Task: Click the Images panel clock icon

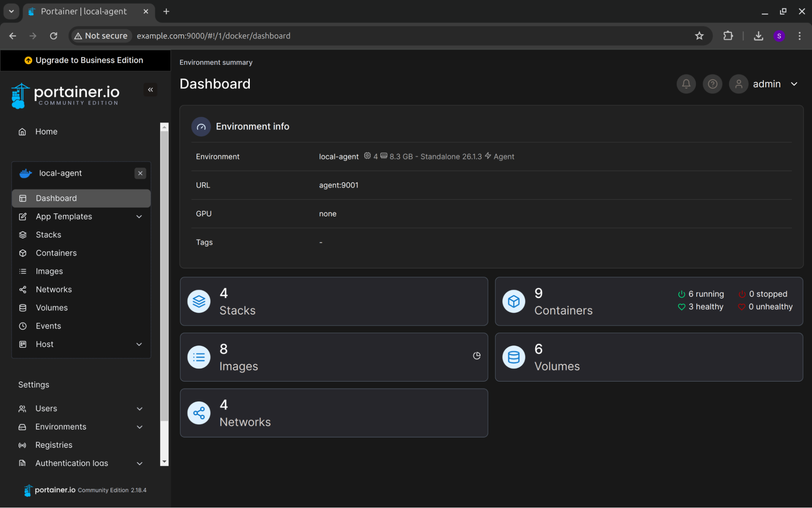Action: [x=477, y=356]
